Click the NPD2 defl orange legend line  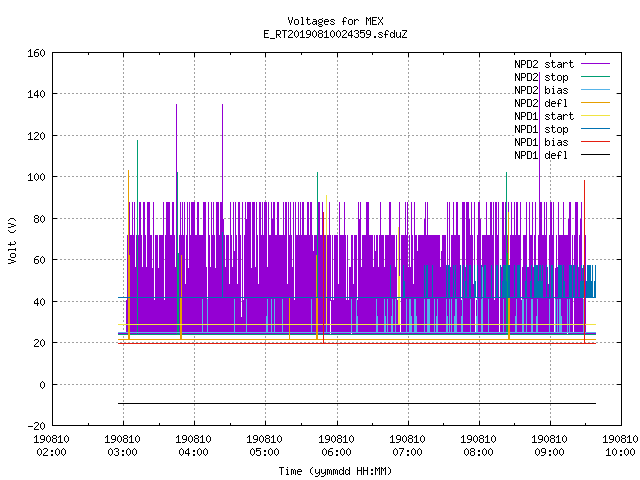[595, 103]
